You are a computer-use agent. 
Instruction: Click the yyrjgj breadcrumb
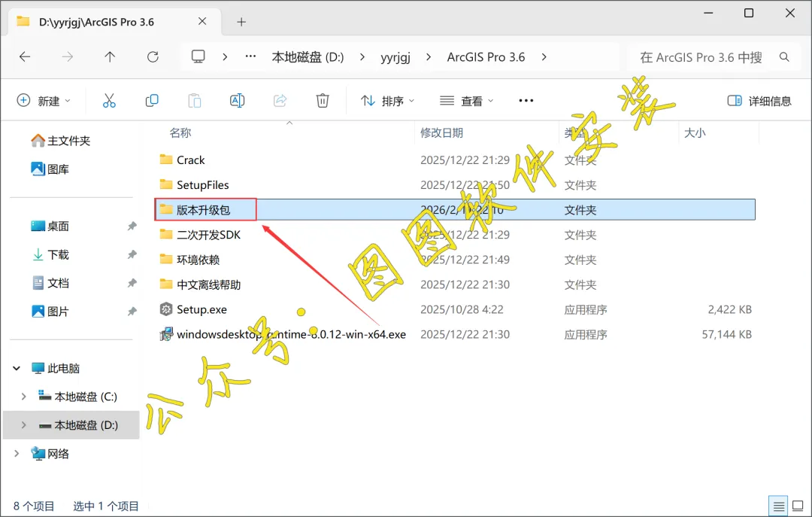point(395,57)
